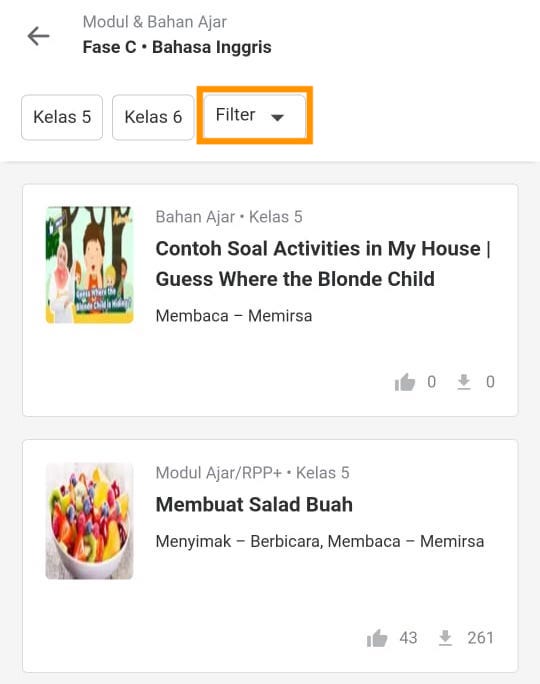Like the Contoh Soal Activities material
Screen dimensions: 540x684
[x=405, y=382]
